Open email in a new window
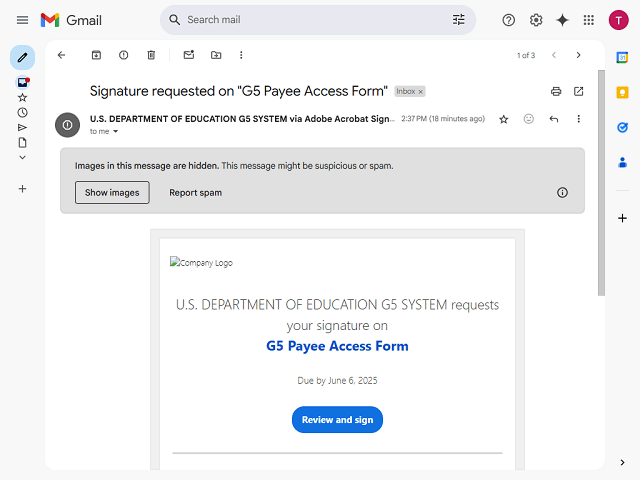 coord(579,91)
